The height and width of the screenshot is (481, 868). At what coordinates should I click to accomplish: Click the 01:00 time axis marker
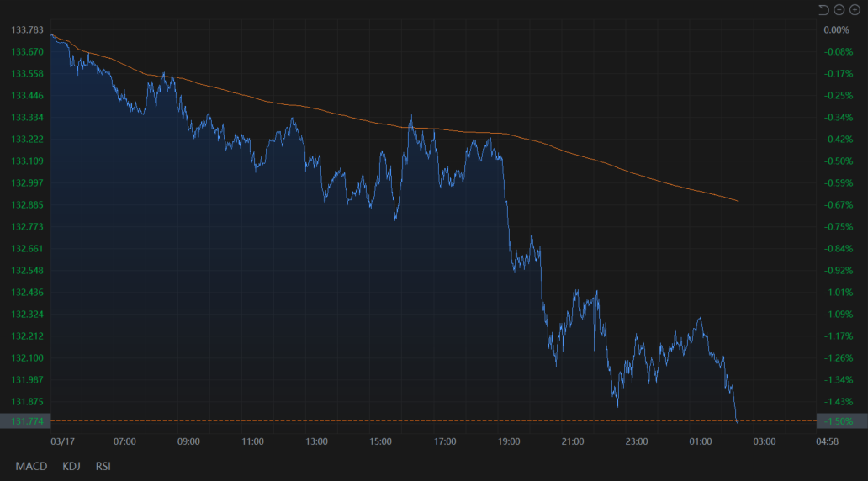click(x=700, y=441)
